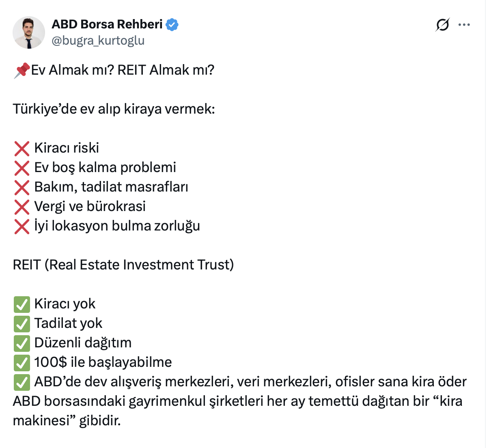This screenshot has height=448, width=487.
Task: Open the ABD Borsa Rehberi display name
Action: [x=107, y=24]
